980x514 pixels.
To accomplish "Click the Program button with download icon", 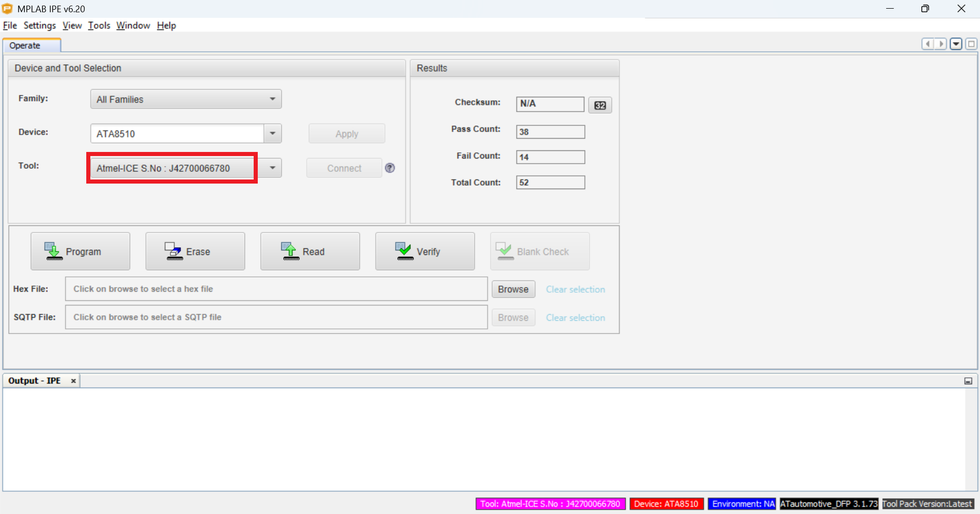I will click(x=80, y=251).
